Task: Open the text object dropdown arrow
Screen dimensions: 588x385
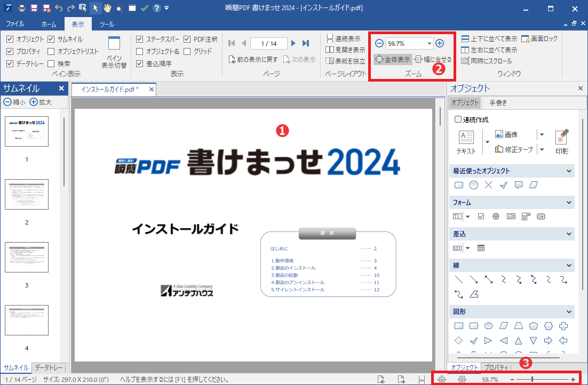Action: pyautogui.click(x=487, y=142)
